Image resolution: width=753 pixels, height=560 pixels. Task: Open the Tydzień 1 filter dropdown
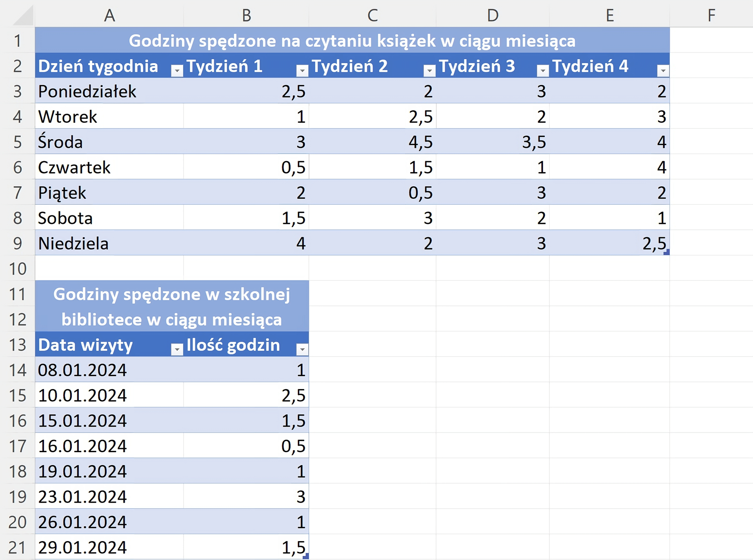coord(302,71)
